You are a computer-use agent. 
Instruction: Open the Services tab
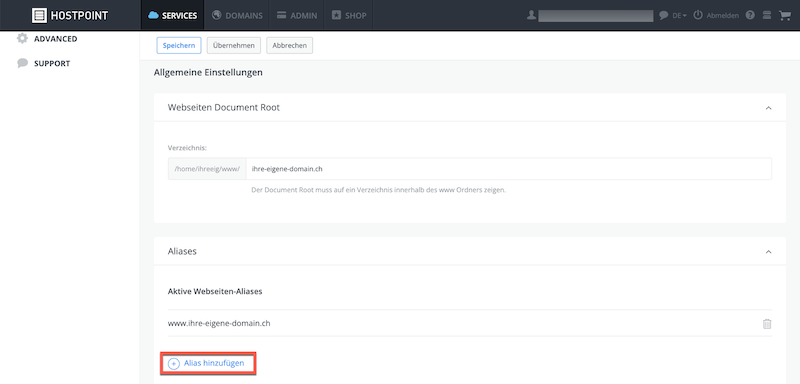tap(172, 15)
